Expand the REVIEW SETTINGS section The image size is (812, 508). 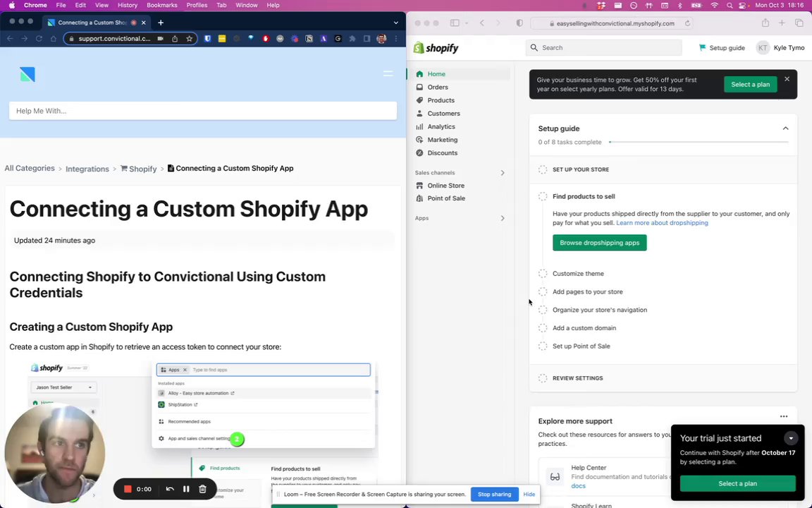(x=663, y=378)
